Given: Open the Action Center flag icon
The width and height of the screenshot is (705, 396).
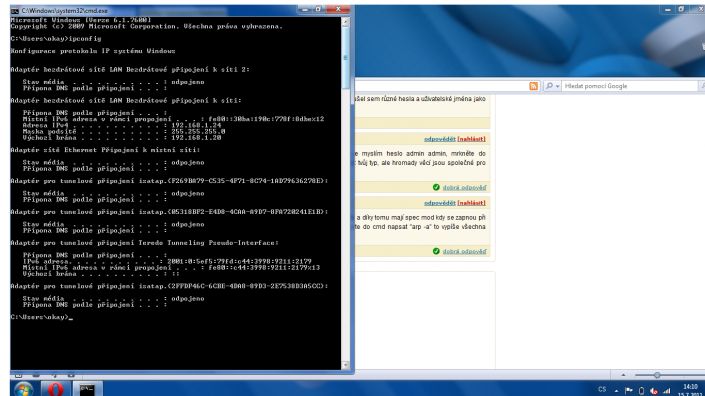Looking at the screenshot, I should coord(629,391).
